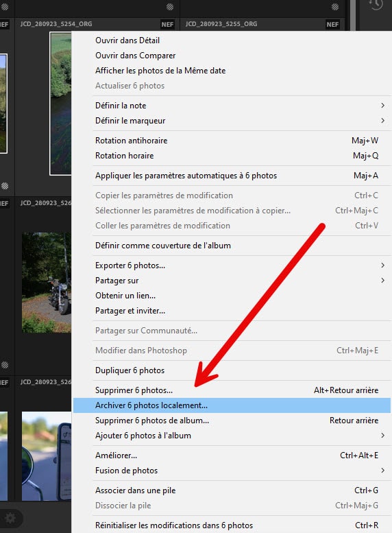
Task: Open the gear settings icon at bottom left
Action: tap(10, 519)
